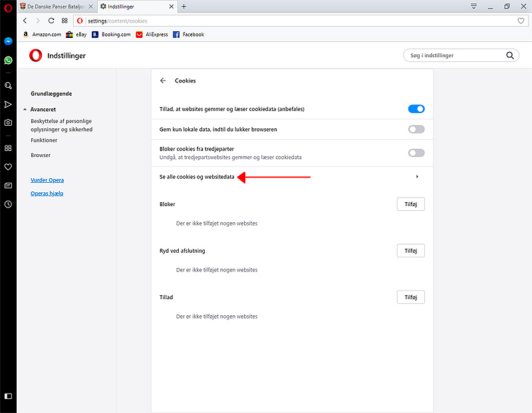This screenshot has width=532, height=413.
Task: Open the AliExpress bookmark
Action: [x=156, y=35]
